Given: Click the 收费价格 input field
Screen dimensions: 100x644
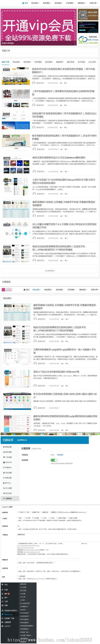Looking at the screenshot, I should click(x=22, y=526).
